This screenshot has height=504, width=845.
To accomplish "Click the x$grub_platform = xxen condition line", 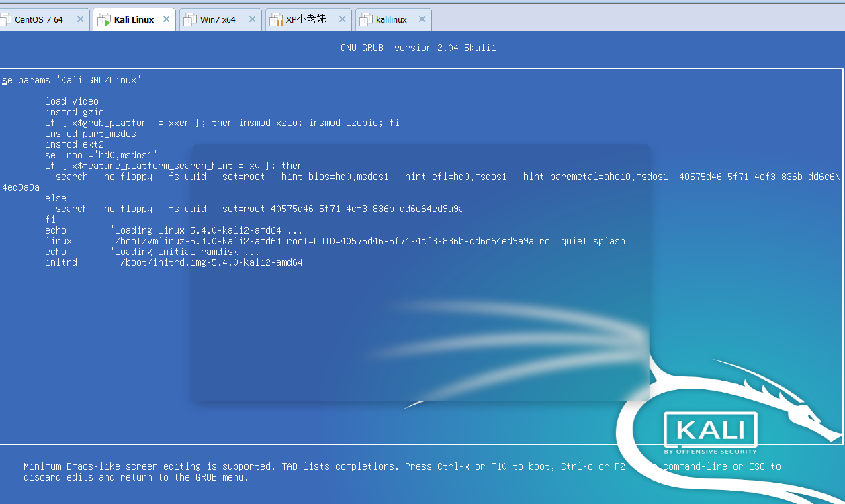I will pyautogui.click(x=222, y=123).
